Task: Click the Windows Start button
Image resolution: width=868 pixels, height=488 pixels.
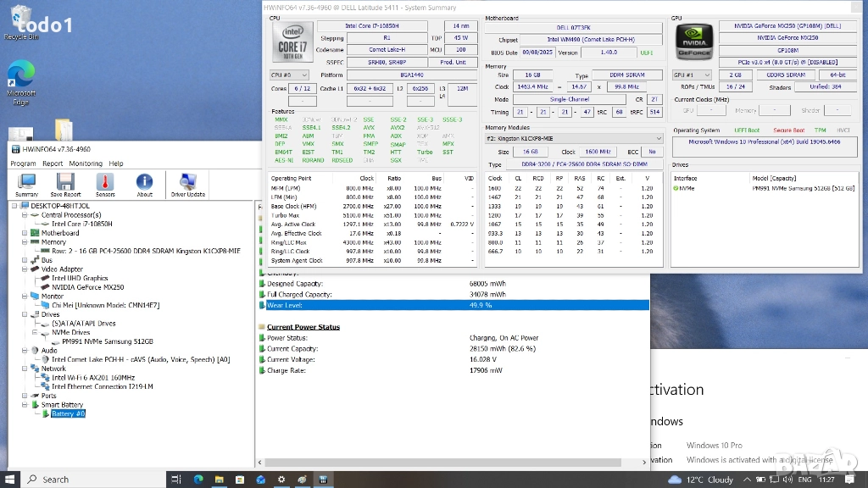Action: tap(11, 479)
